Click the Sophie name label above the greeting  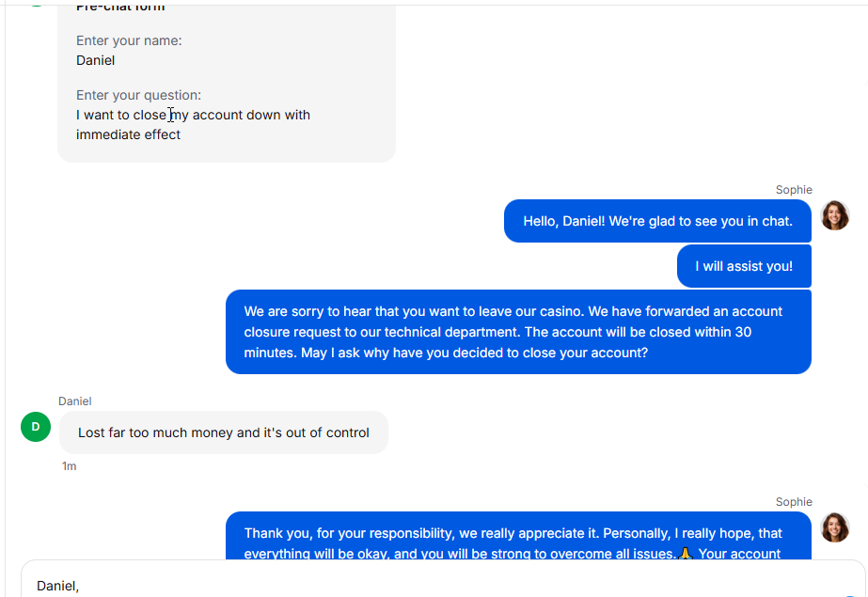(794, 190)
